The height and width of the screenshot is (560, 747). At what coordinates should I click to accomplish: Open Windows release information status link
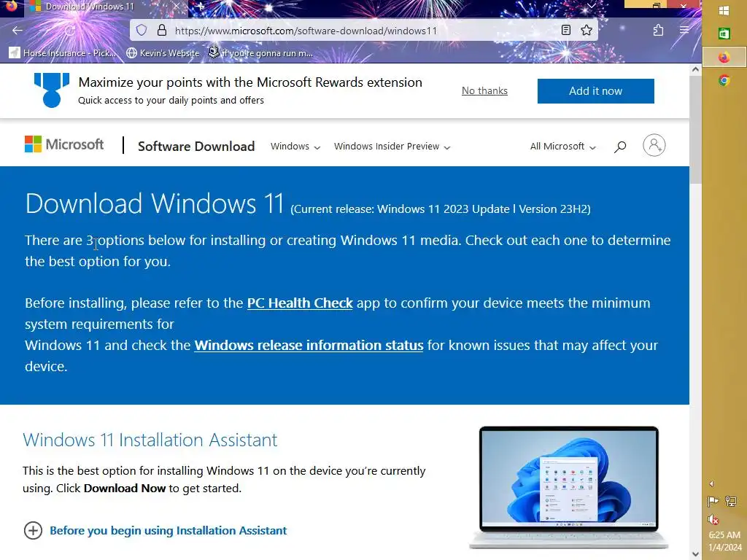coord(309,345)
